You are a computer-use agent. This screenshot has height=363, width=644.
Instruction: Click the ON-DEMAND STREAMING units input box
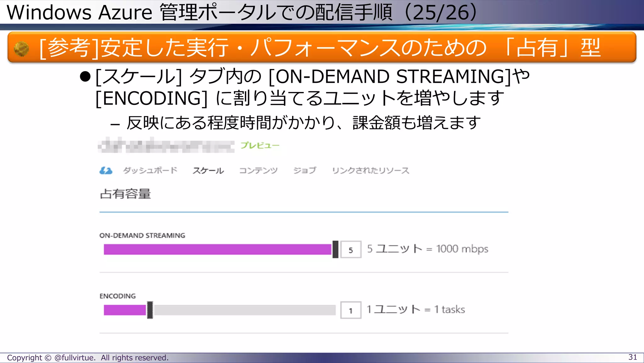[351, 250]
